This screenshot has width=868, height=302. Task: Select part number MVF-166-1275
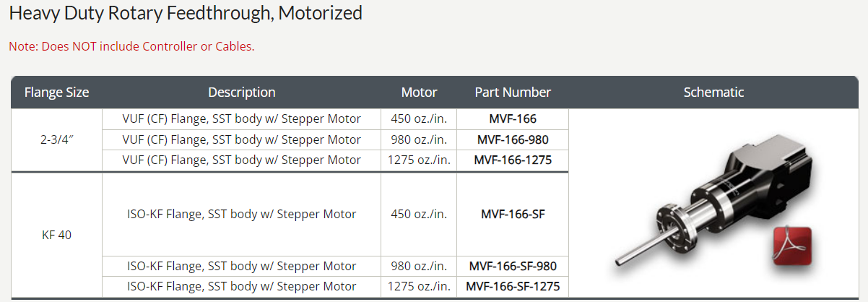tap(513, 160)
